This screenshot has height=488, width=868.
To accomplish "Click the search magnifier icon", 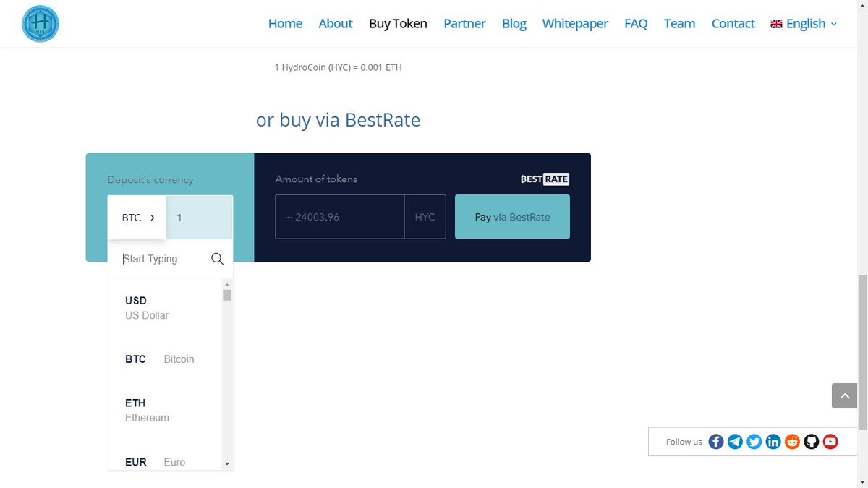I will (x=217, y=259).
